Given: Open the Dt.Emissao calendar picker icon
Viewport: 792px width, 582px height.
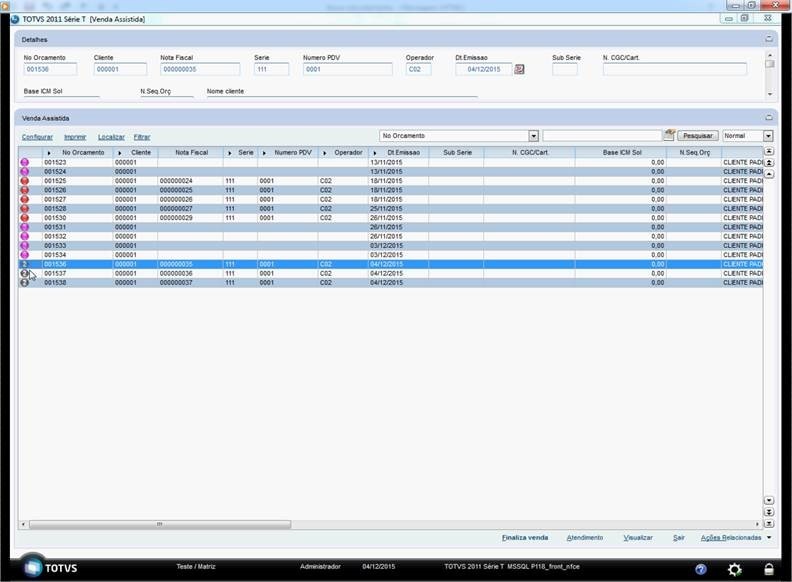Looking at the screenshot, I should pos(519,69).
